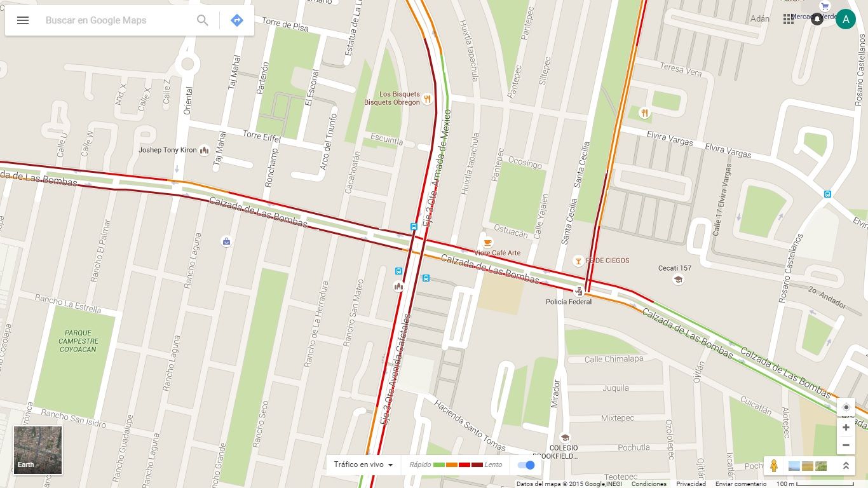Screen dimensions: 868x488
Task: Show my location with target icon
Action: [x=846, y=407]
